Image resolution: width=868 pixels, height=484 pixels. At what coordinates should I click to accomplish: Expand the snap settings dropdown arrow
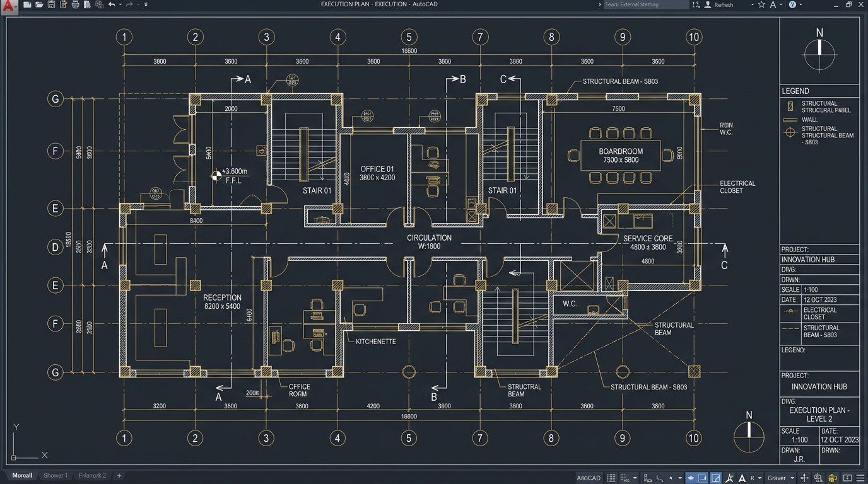point(635,478)
